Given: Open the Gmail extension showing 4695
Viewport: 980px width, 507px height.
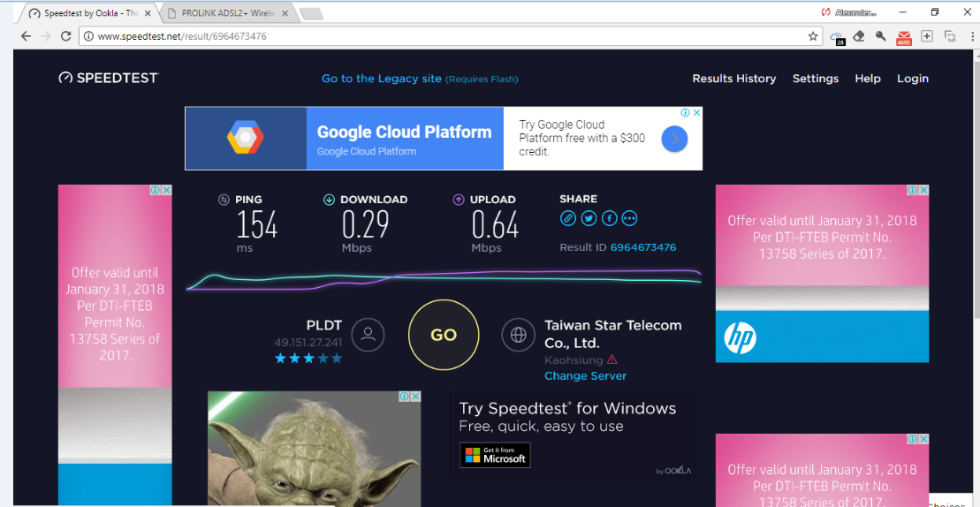Looking at the screenshot, I should (x=904, y=37).
